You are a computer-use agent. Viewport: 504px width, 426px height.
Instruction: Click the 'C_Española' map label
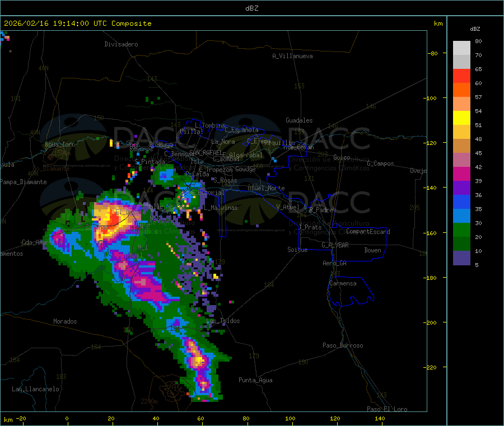[241, 130]
